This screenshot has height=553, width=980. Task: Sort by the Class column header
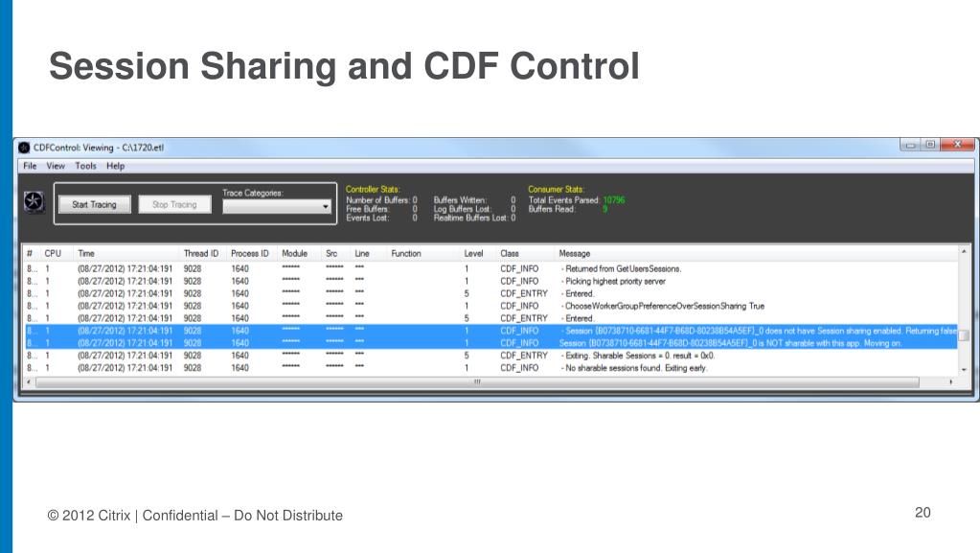(x=510, y=253)
